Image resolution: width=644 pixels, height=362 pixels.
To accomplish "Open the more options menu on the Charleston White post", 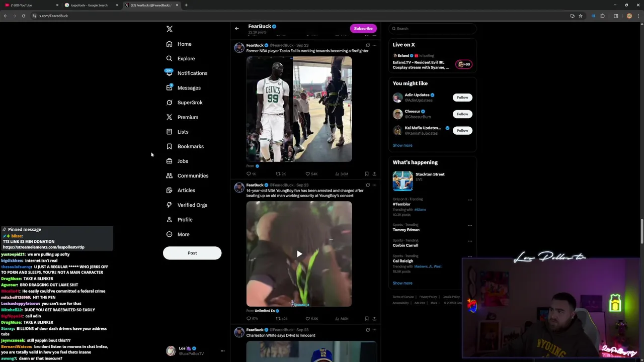I will click(374, 330).
